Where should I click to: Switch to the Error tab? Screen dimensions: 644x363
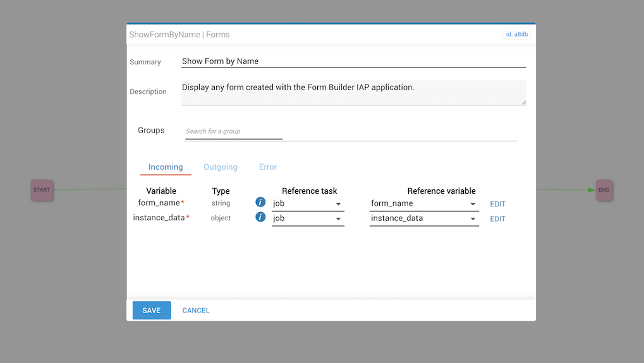click(268, 167)
